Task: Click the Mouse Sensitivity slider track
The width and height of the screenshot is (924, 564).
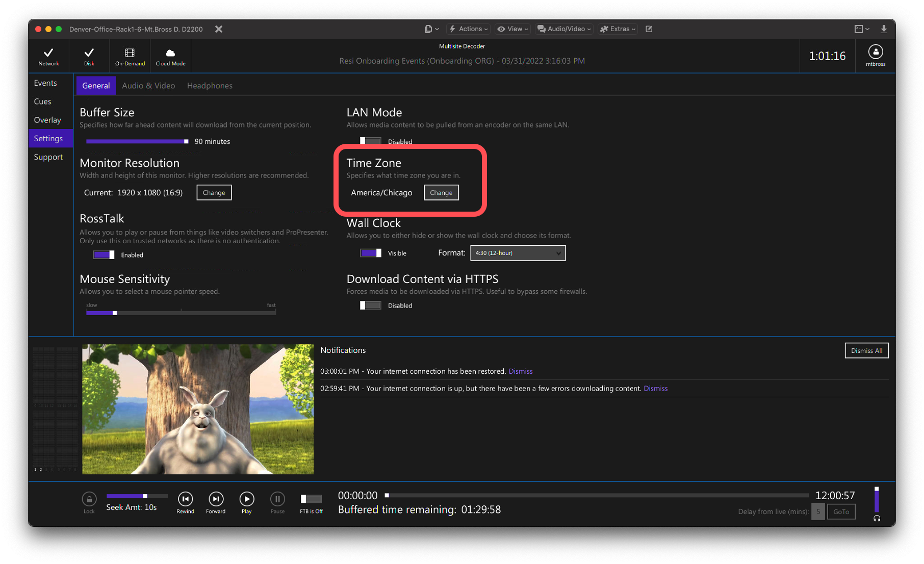Action: [x=181, y=313]
